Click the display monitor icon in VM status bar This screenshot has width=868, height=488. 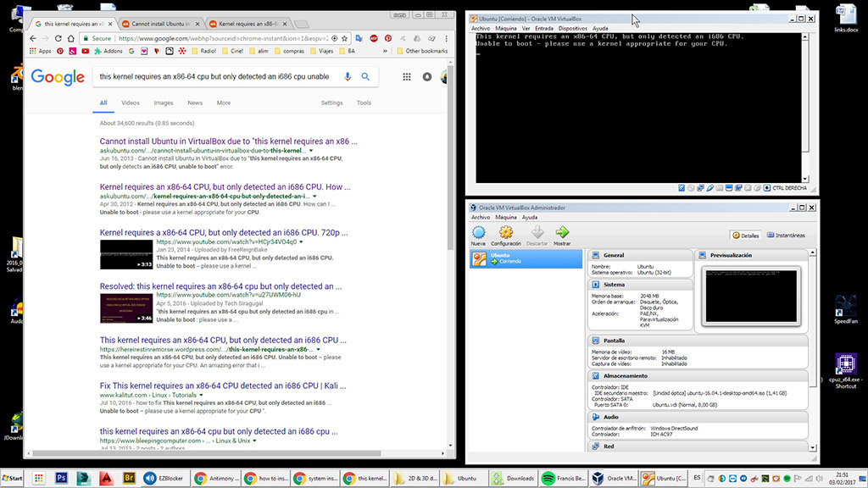click(729, 188)
